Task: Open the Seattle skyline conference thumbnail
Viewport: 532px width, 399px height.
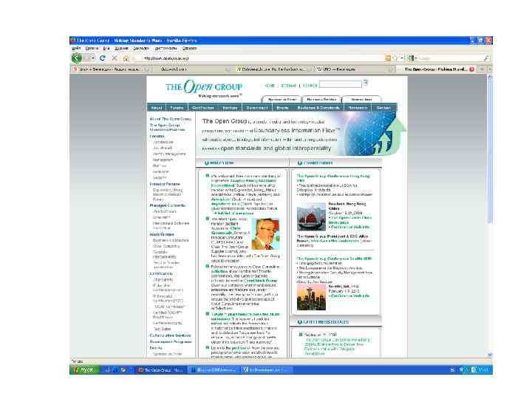Action: tap(311, 297)
